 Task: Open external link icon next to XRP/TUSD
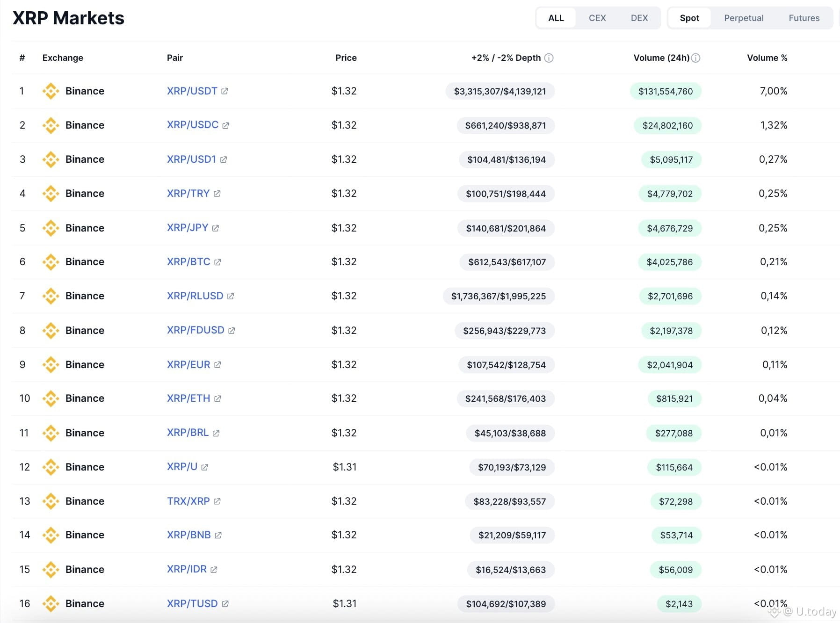[x=225, y=604]
